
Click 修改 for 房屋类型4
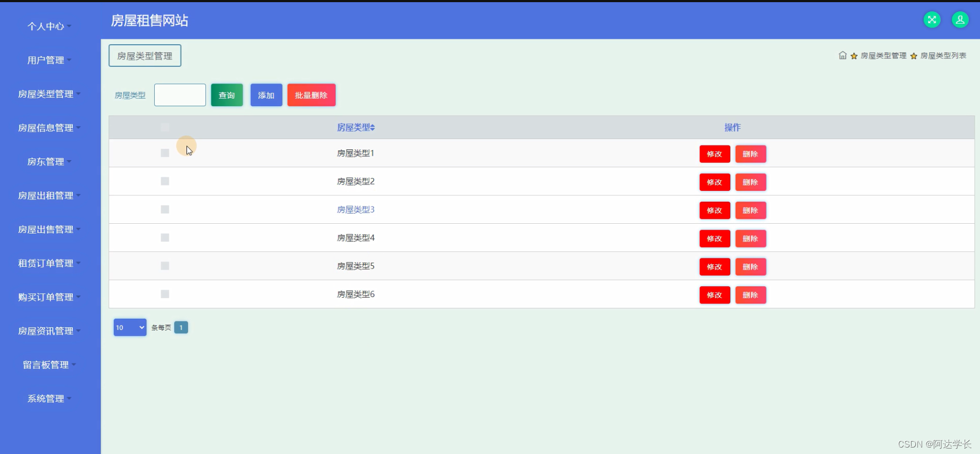coord(715,239)
